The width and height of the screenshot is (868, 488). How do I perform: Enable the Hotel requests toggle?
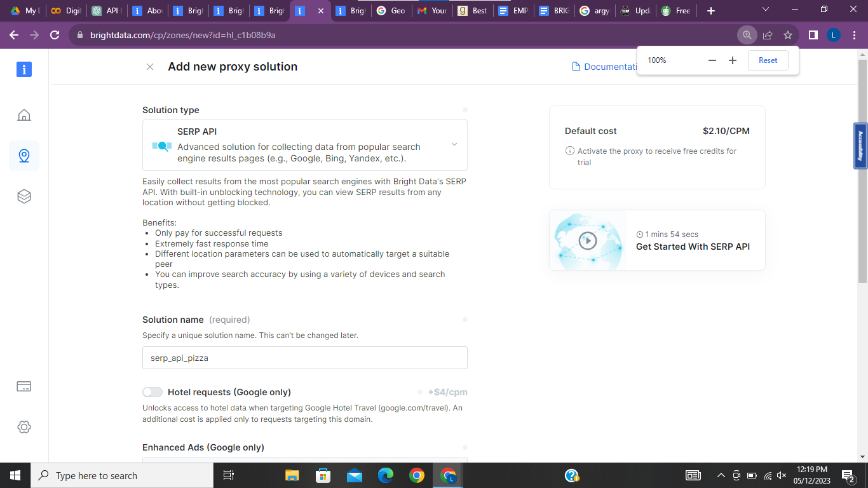point(153,392)
